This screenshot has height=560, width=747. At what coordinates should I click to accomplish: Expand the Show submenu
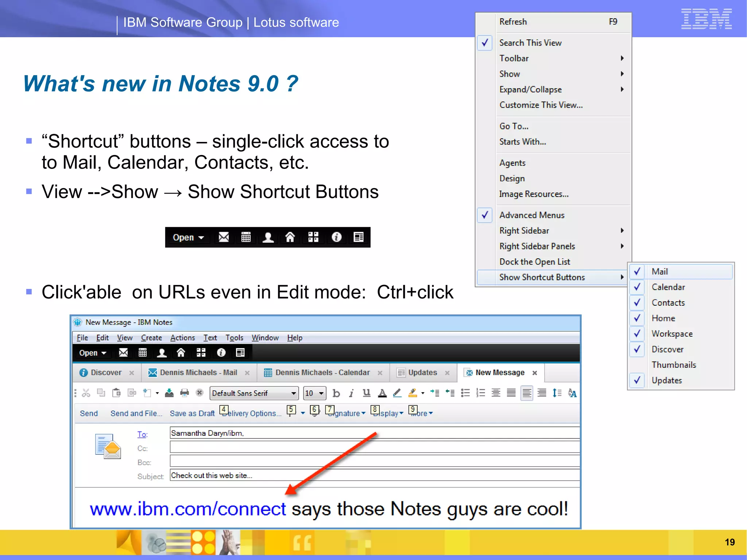click(554, 74)
